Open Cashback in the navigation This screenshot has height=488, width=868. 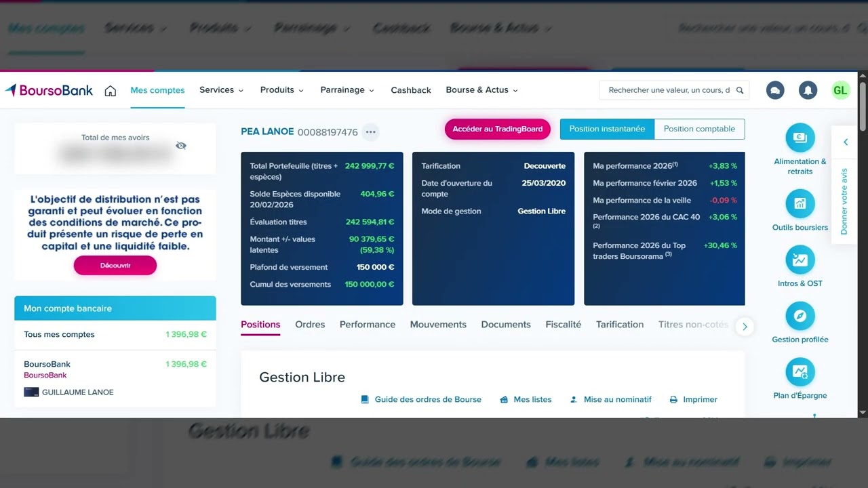tap(411, 90)
